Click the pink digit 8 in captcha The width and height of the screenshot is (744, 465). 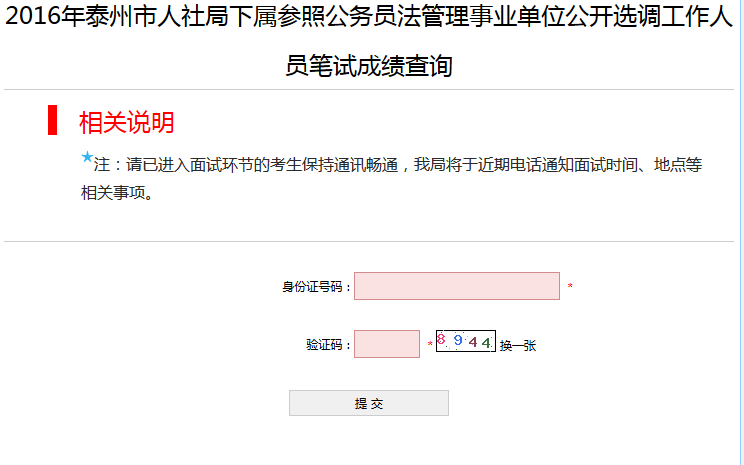pyautogui.click(x=441, y=340)
